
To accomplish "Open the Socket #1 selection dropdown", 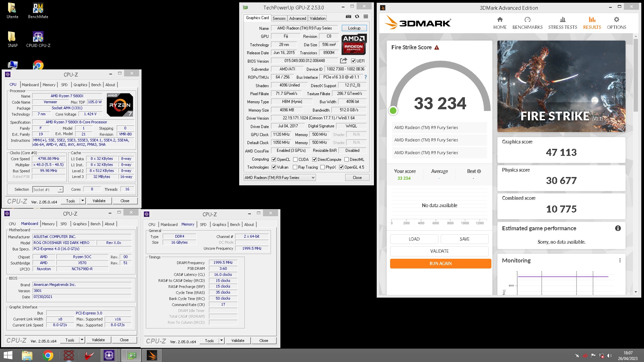I will (48, 190).
